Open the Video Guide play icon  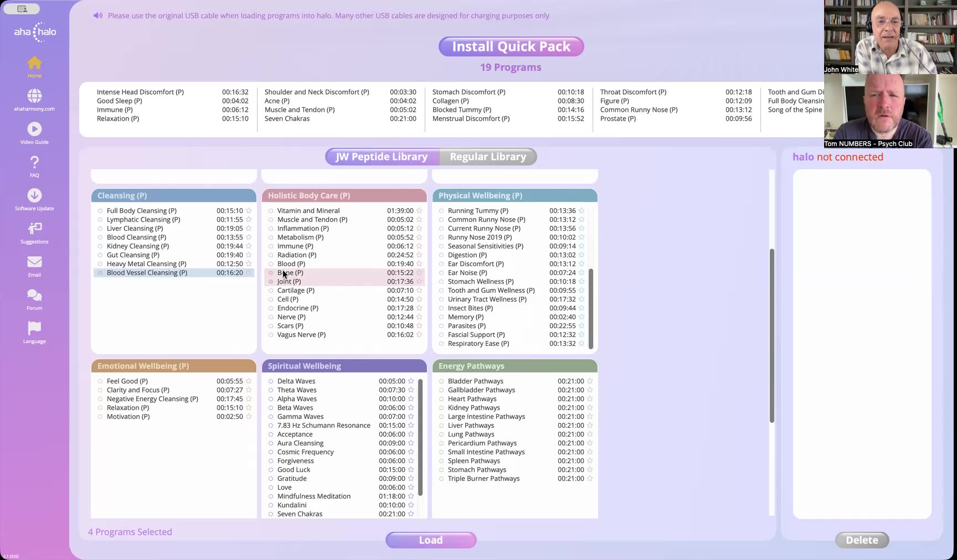pyautogui.click(x=34, y=129)
